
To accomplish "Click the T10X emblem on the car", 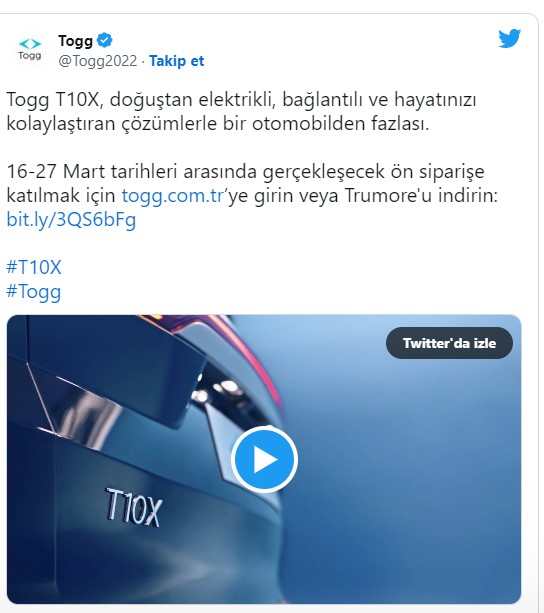I will [x=134, y=507].
